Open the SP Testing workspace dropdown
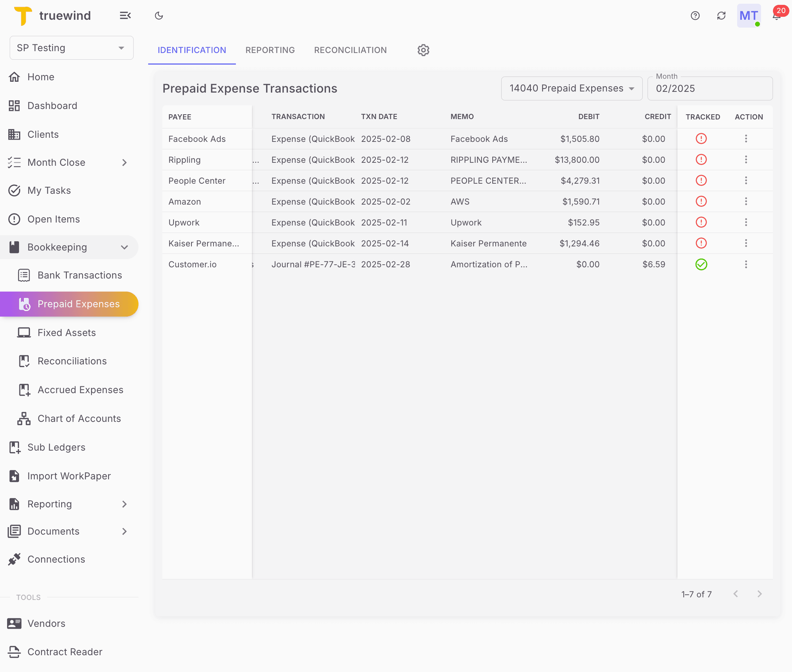This screenshot has width=792, height=672. pos(71,48)
